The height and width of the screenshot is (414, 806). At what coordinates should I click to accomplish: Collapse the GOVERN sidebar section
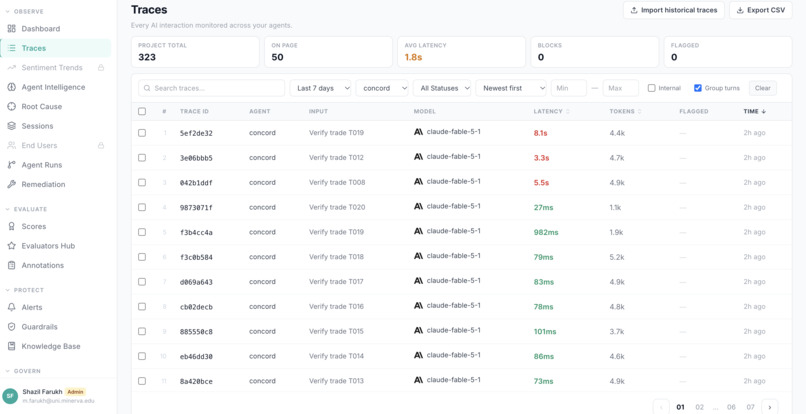click(x=23, y=371)
